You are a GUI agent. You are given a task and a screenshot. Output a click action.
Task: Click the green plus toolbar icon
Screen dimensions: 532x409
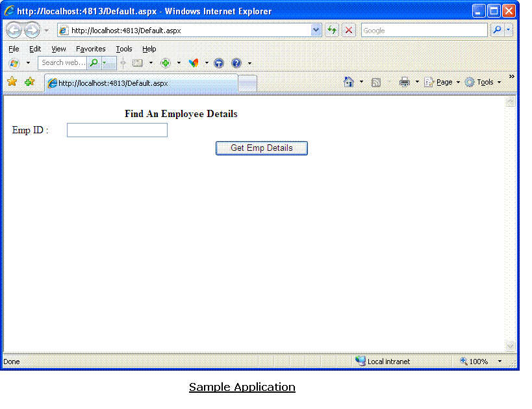coord(166,63)
